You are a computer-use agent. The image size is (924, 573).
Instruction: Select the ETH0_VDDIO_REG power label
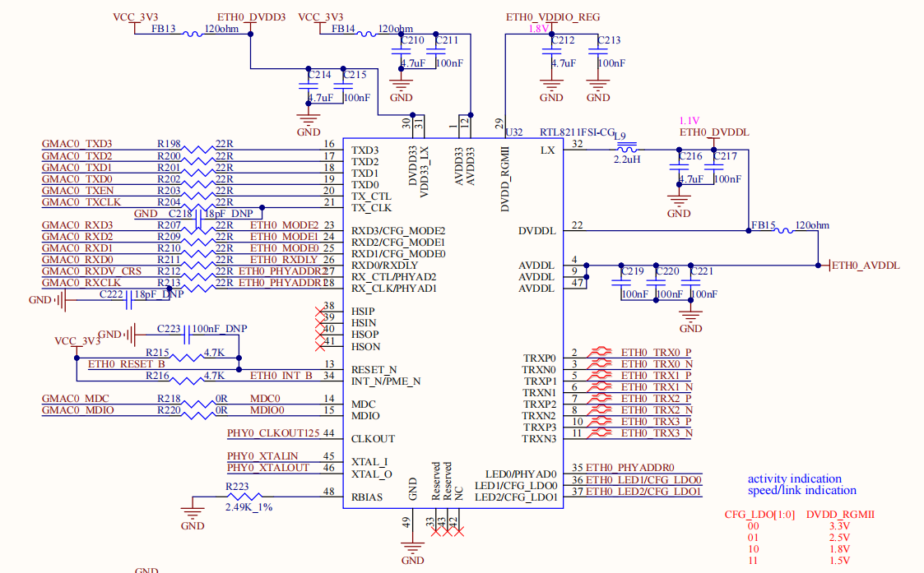tap(553, 17)
